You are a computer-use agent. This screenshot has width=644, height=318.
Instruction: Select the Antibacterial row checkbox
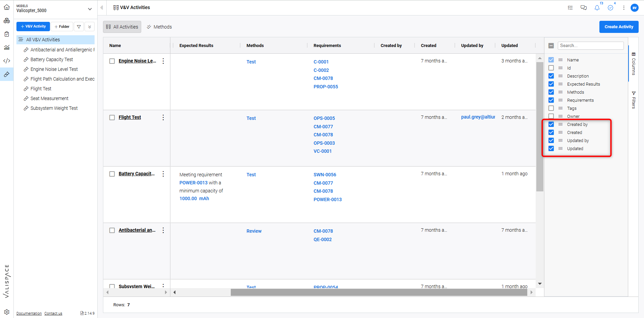coord(112,230)
